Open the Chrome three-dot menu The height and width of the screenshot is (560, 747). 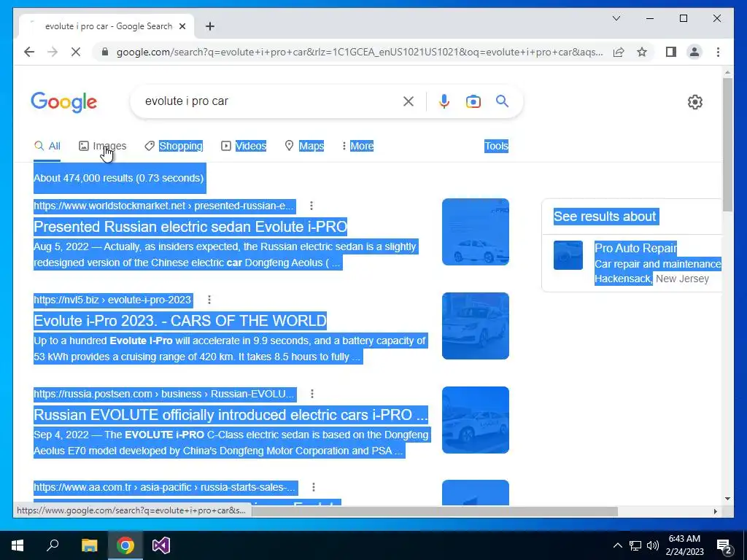[x=718, y=52]
